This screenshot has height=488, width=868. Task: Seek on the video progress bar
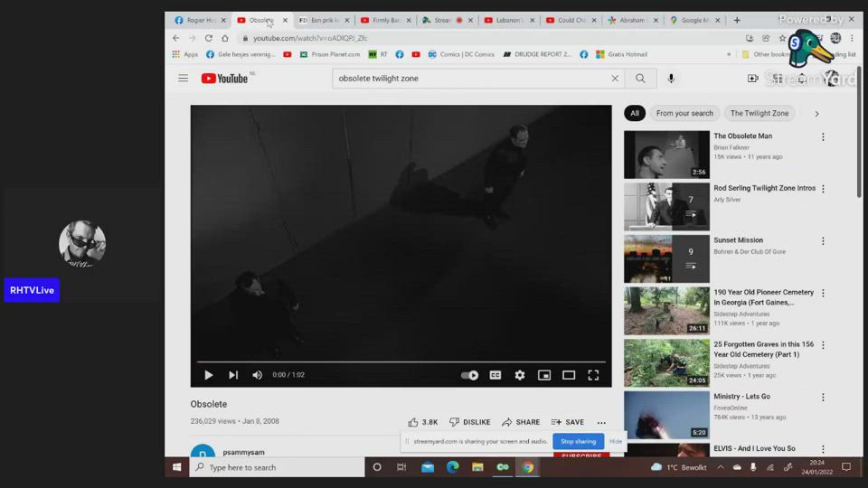click(x=401, y=361)
